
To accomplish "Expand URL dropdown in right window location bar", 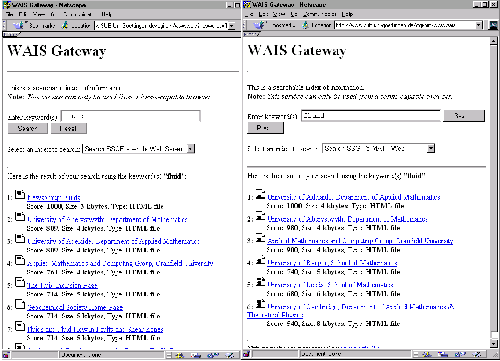I will click(479, 25).
